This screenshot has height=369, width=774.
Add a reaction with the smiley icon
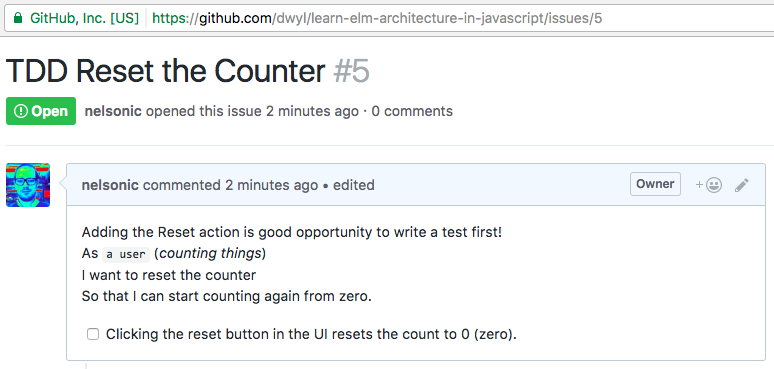pos(709,185)
